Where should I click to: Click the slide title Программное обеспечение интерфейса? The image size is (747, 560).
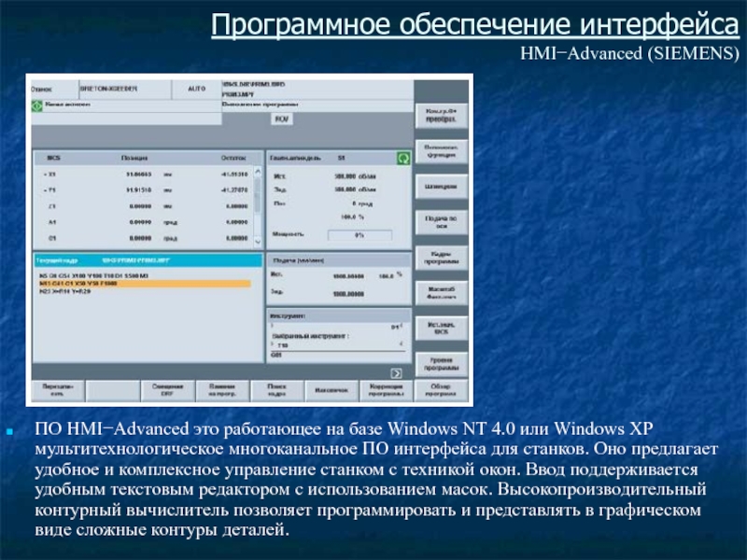pyautogui.click(x=475, y=24)
